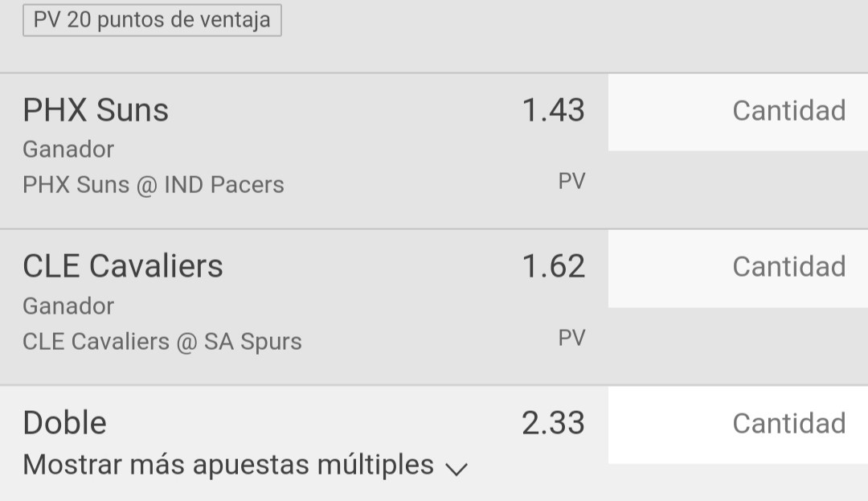Click PV label on CLE Cavaliers row
Image resolution: width=868 pixels, height=501 pixels.
(x=571, y=338)
